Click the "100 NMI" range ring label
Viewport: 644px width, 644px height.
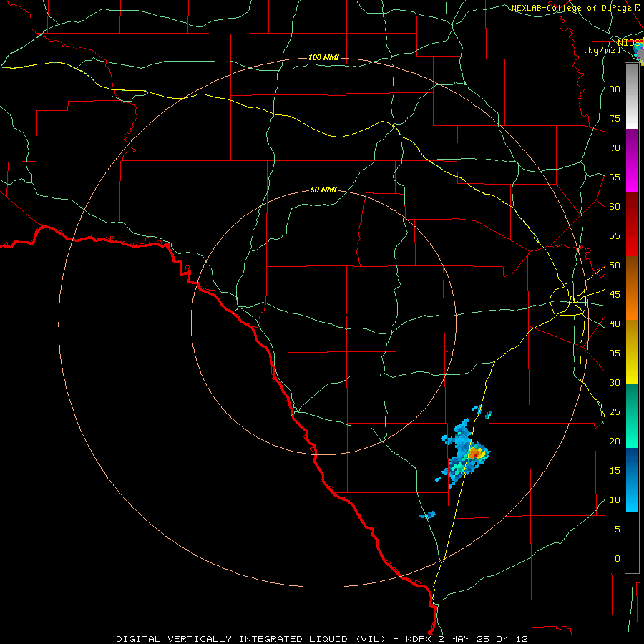pyautogui.click(x=323, y=57)
